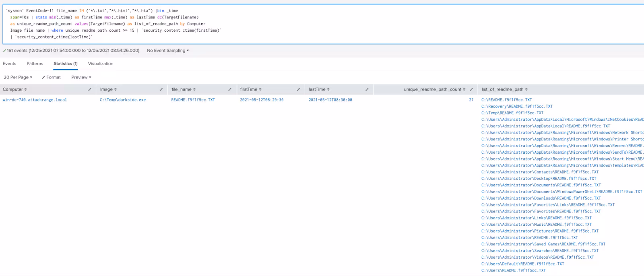
Task: Click the C:\Recovery\README.f9f1f5cc.TXT path entry
Action: click(517, 107)
